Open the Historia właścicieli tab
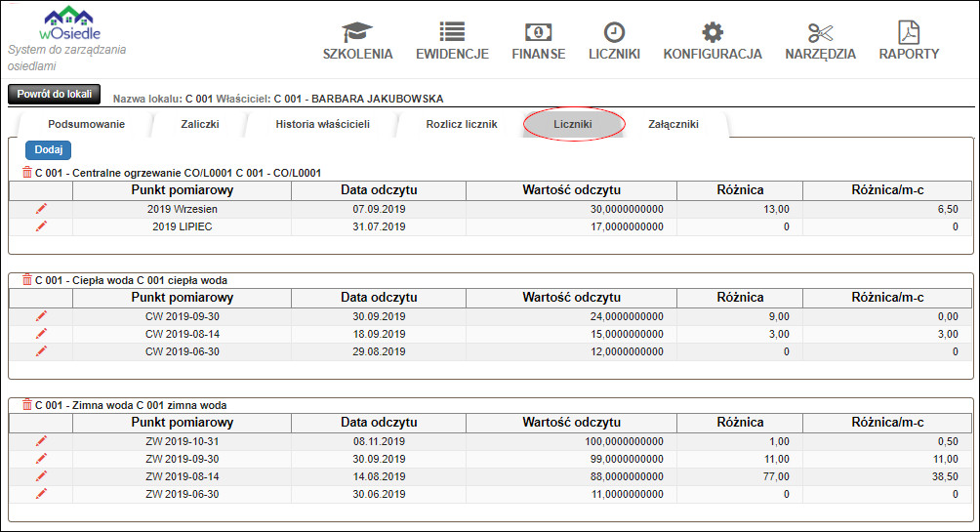The width and height of the screenshot is (980, 532). coord(322,124)
